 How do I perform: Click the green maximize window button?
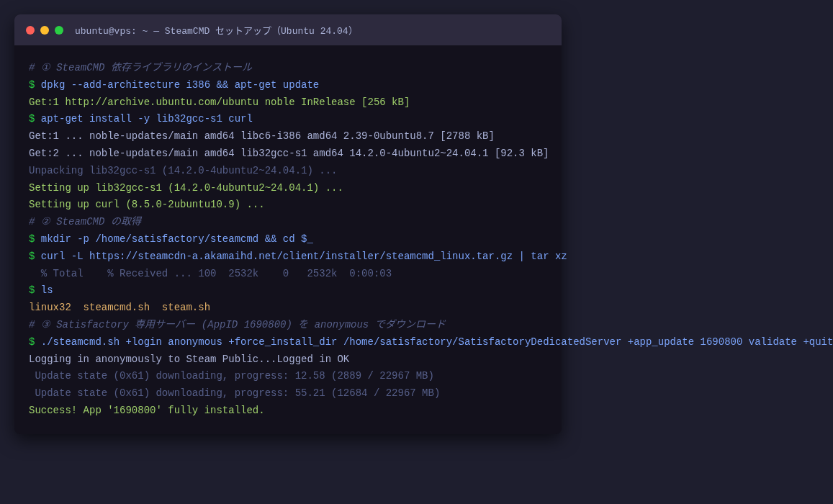click(x=59, y=30)
